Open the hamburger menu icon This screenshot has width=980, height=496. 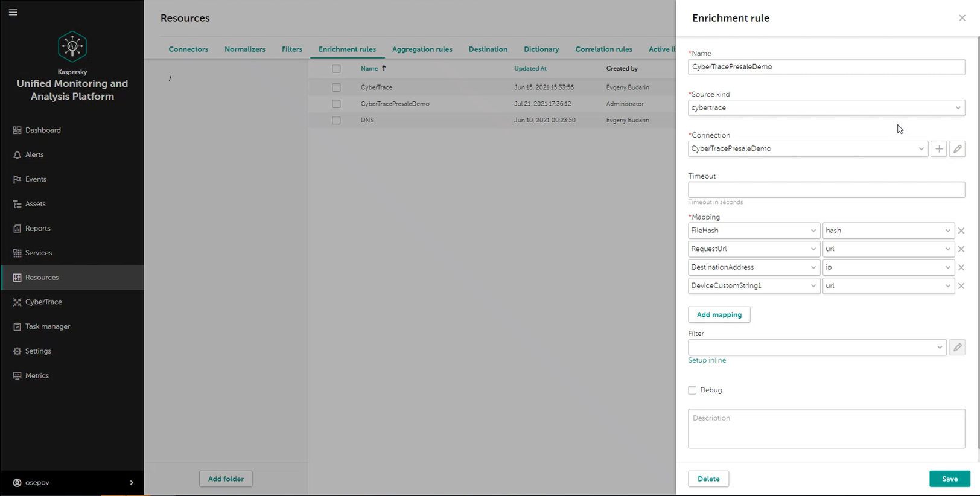(x=13, y=12)
